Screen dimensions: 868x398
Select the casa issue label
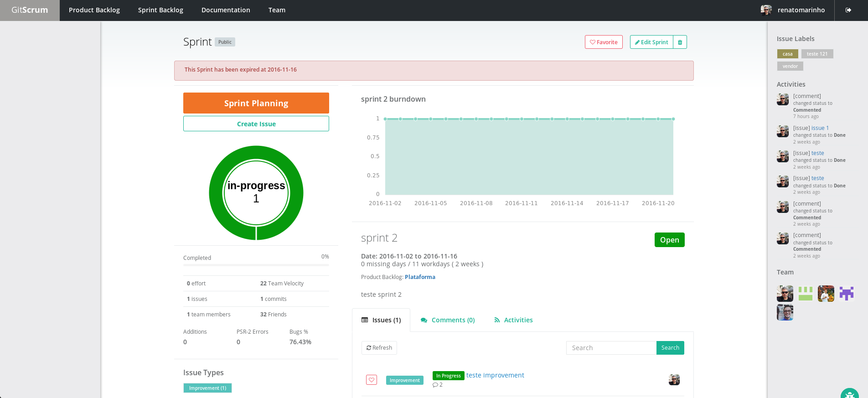click(787, 54)
